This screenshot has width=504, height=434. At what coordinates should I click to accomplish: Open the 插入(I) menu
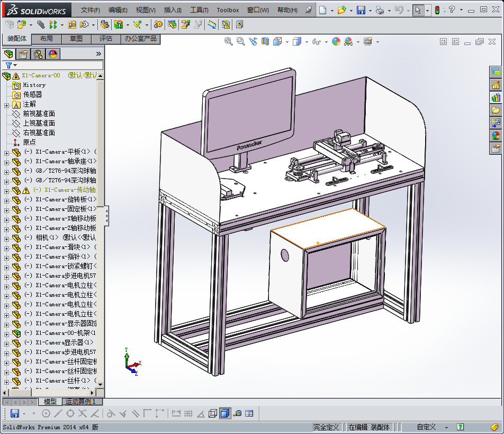coord(173,10)
